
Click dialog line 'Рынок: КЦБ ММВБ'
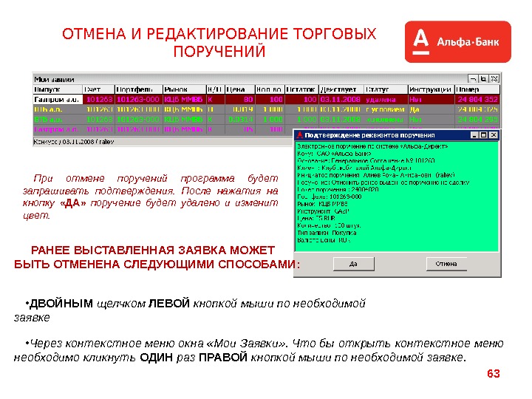tap(322, 204)
